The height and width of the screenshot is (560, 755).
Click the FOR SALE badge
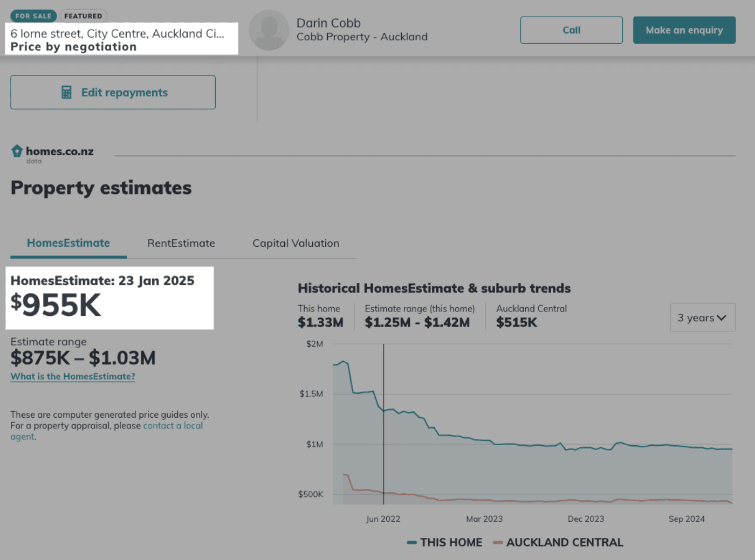(33, 16)
